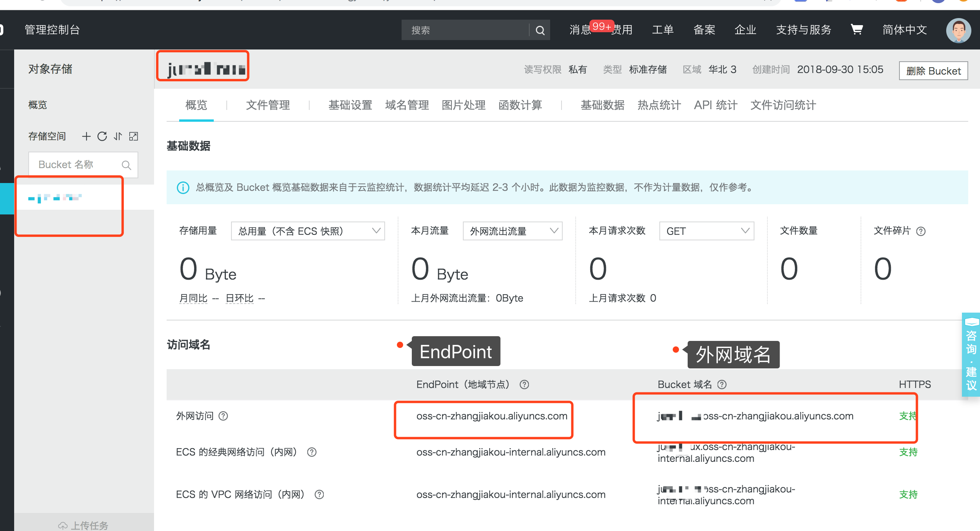
Task: Open 消息 notifications in top bar
Action: coord(580,30)
